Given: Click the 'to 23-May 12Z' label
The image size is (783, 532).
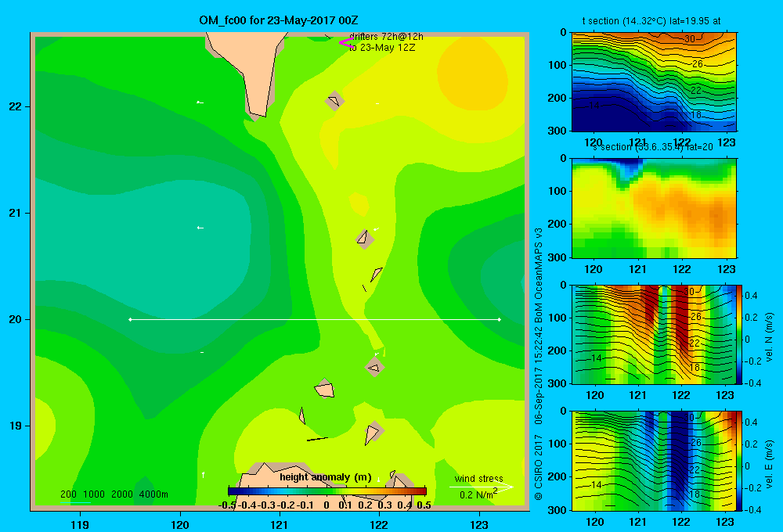Looking at the screenshot, I should [x=382, y=48].
